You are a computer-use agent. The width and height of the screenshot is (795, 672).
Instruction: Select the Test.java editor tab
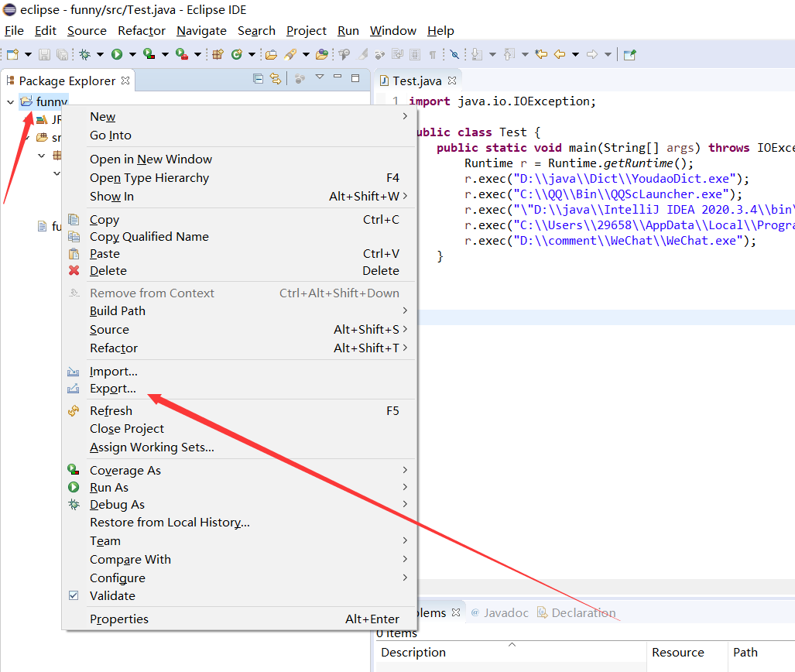(417, 81)
